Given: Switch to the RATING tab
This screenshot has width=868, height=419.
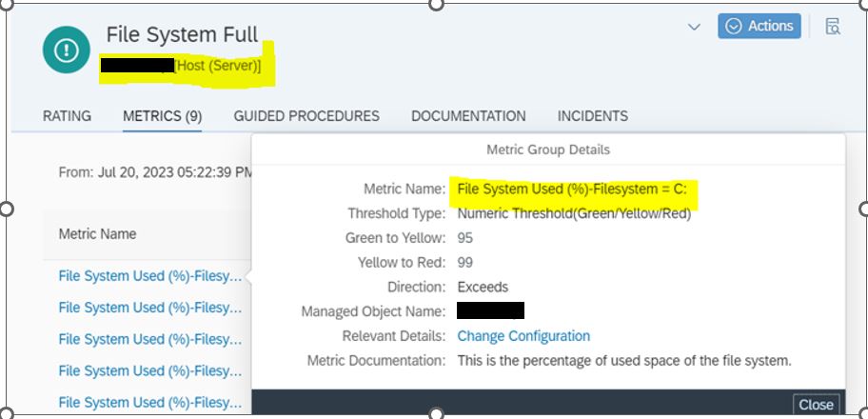Looking at the screenshot, I should click(68, 116).
